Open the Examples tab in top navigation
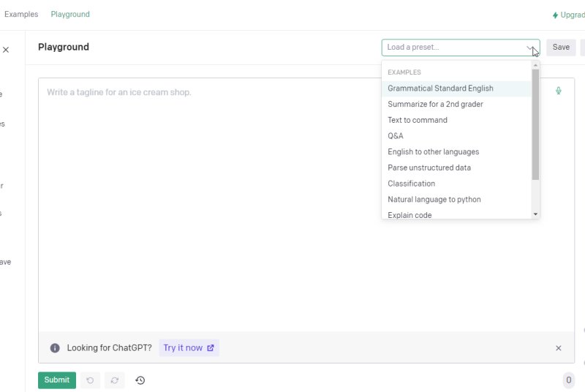 click(x=21, y=14)
